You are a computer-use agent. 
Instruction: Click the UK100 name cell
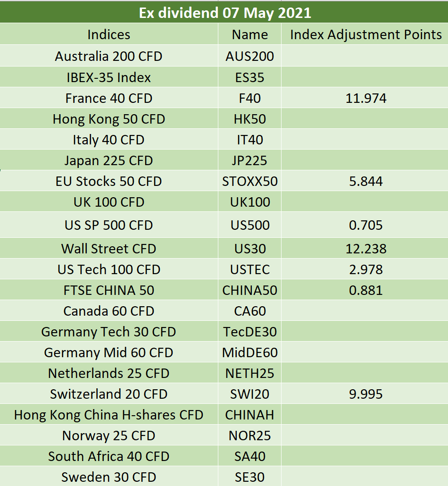coord(250,202)
